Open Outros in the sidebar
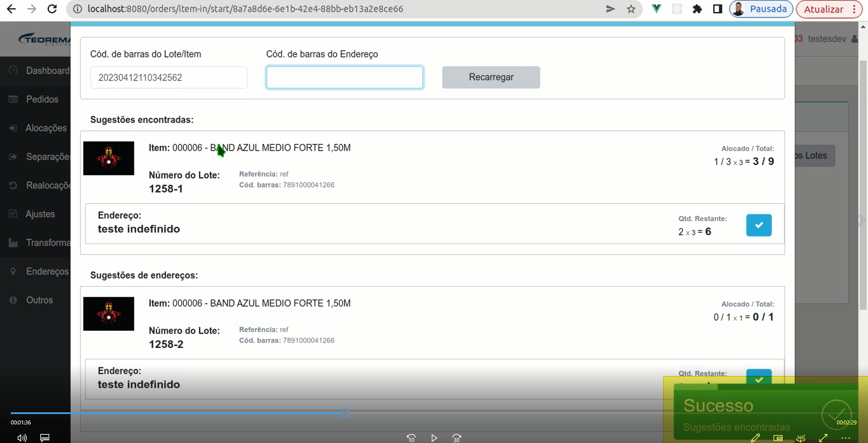Image resolution: width=868 pixels, height=443 pixels. tap(39, 300)
